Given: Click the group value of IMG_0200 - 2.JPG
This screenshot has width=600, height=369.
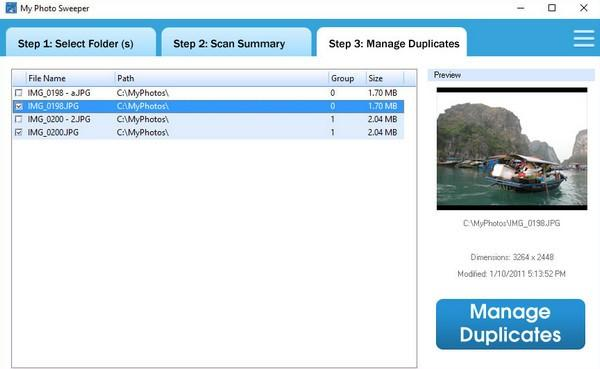Looking at the screenshot, I should click(333, 119).
